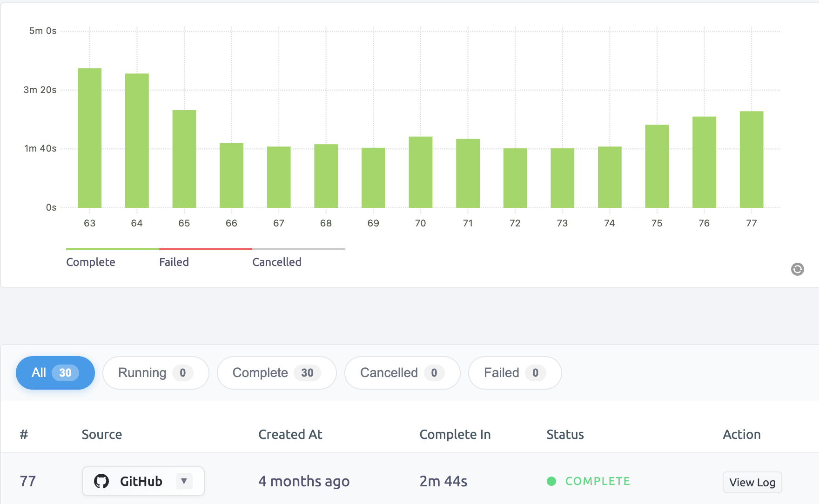The height and width of the screenshot is (504, 819).
Task: Click the green COMPLETE status dot
Action: pos(552,481)
